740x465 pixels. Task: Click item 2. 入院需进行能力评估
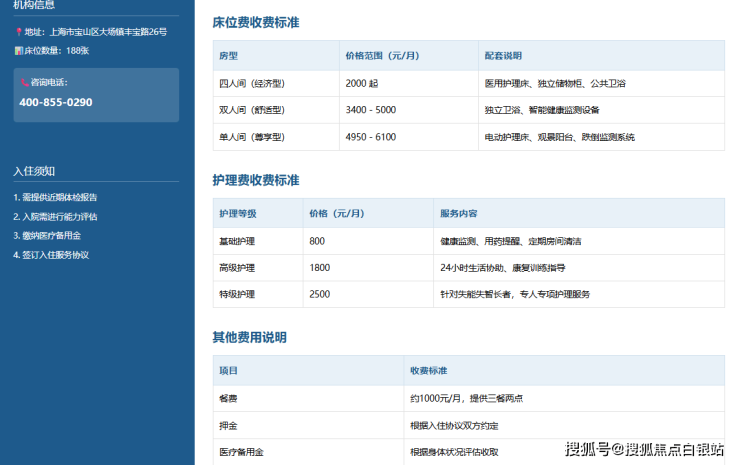pyautogui.click(x=55, y=217)
